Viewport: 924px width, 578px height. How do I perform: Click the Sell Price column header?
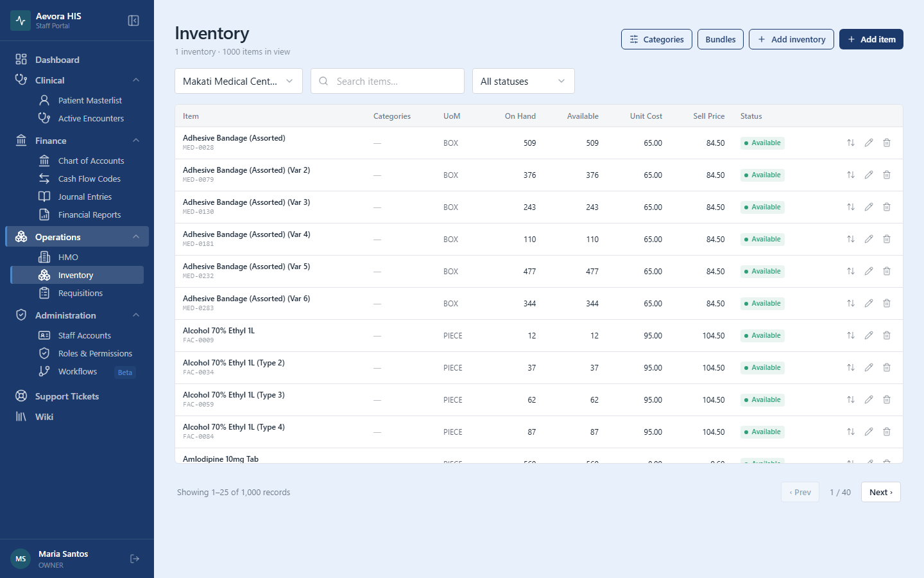click(x=709, y=116)
